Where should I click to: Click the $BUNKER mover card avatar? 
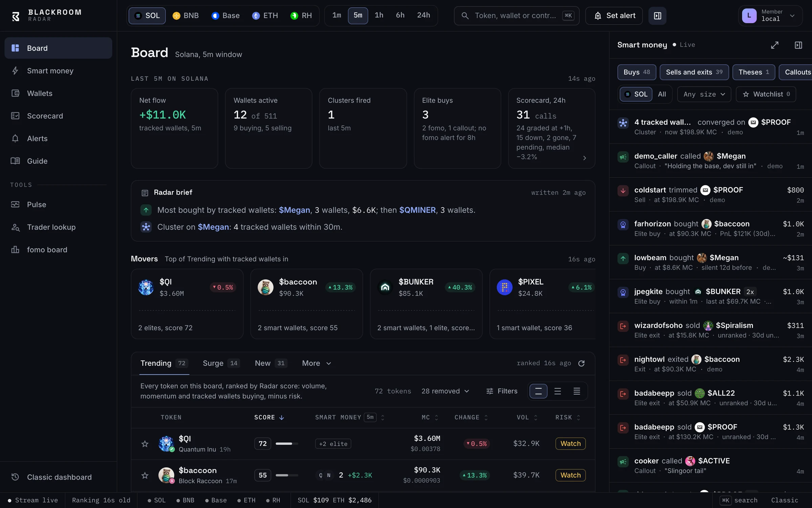click(x=385, y=287)
